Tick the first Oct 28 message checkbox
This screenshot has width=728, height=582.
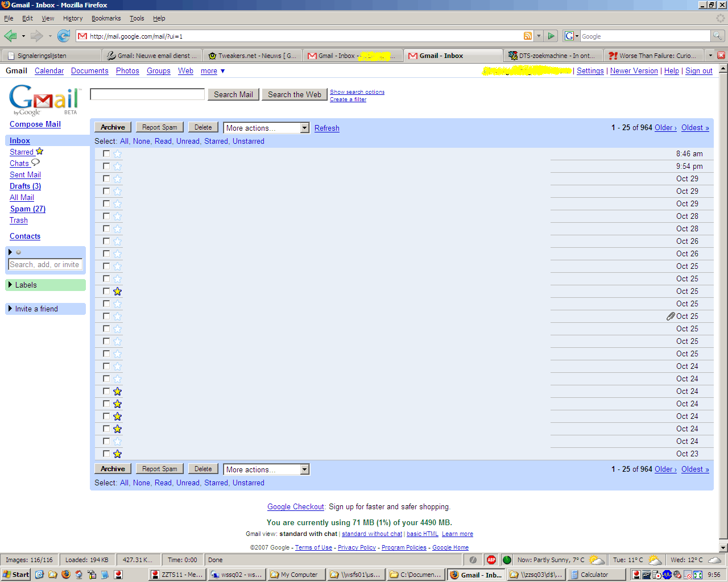point(106,216)
